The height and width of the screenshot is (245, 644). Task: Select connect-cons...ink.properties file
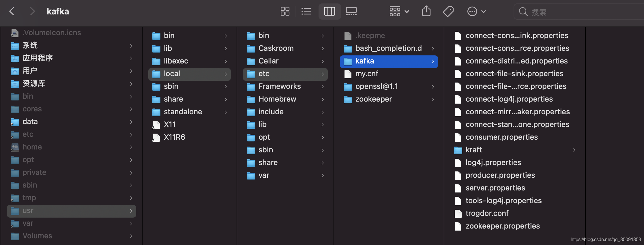tap(515, 36)
